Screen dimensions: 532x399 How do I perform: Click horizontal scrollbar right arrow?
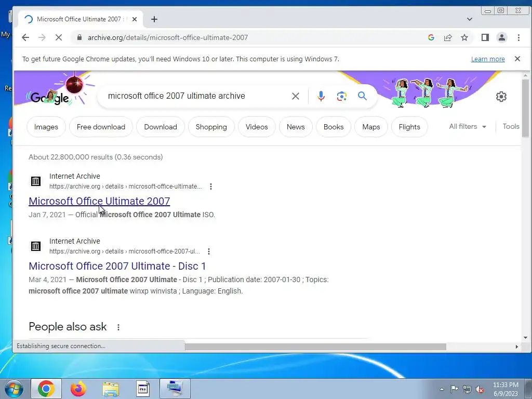click(x=517, y=347)
